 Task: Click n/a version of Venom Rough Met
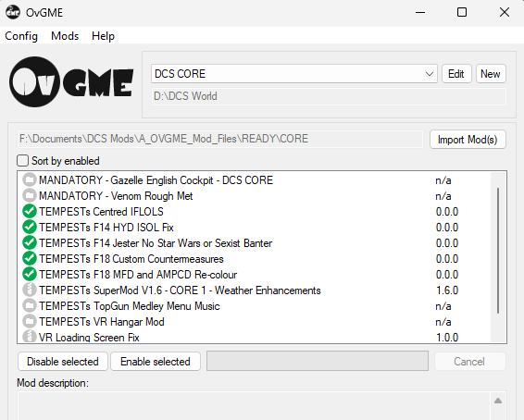click(443, 196)
